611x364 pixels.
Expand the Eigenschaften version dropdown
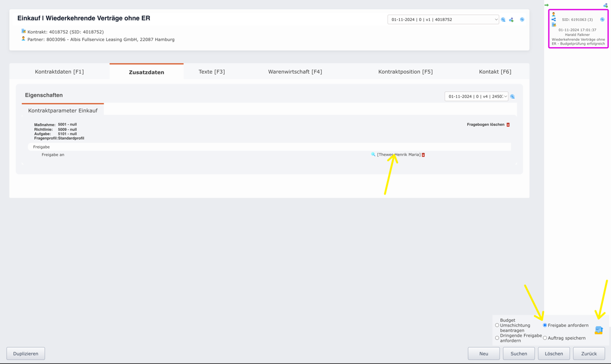476,96
